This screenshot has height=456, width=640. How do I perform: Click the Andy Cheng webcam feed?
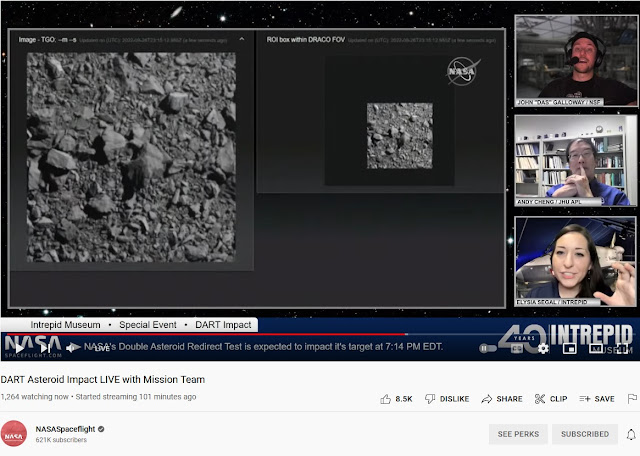pos(576,160)
